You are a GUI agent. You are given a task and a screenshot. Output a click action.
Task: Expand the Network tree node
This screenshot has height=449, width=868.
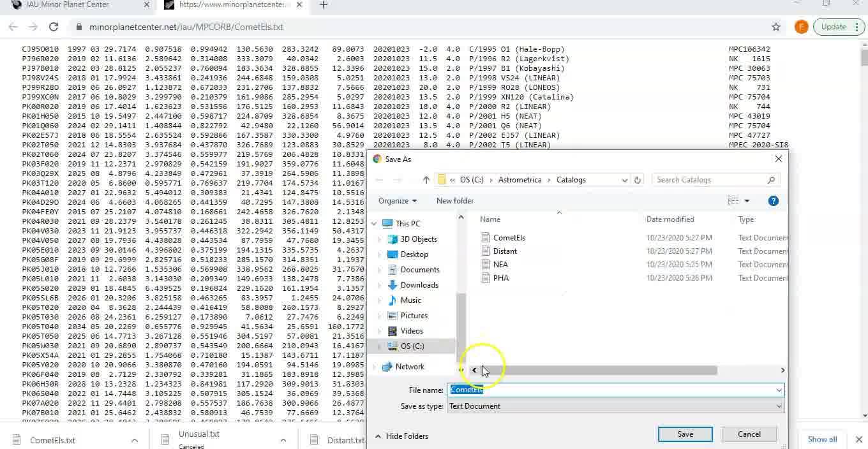coord(375,367)
